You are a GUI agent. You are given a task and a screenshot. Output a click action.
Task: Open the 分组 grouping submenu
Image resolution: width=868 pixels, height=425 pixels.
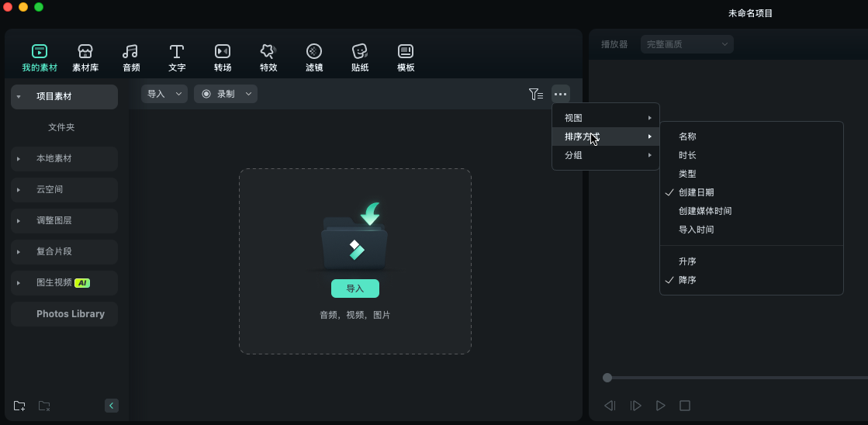point(606,156)
